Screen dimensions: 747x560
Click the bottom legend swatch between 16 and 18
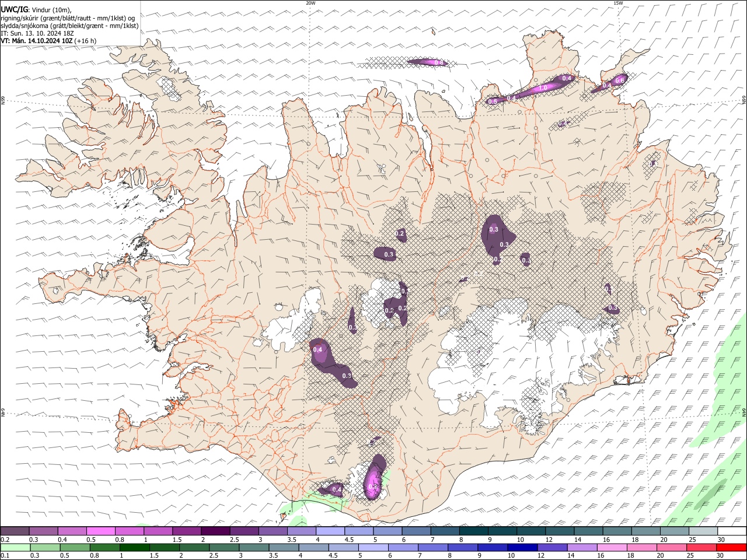[612, 548]
